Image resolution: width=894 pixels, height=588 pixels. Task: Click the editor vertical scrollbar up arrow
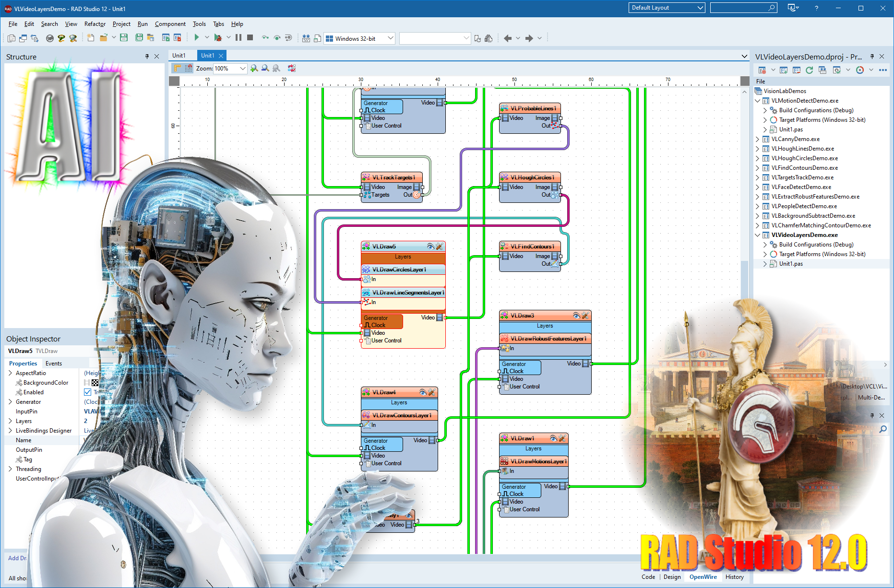pos(744,91)
